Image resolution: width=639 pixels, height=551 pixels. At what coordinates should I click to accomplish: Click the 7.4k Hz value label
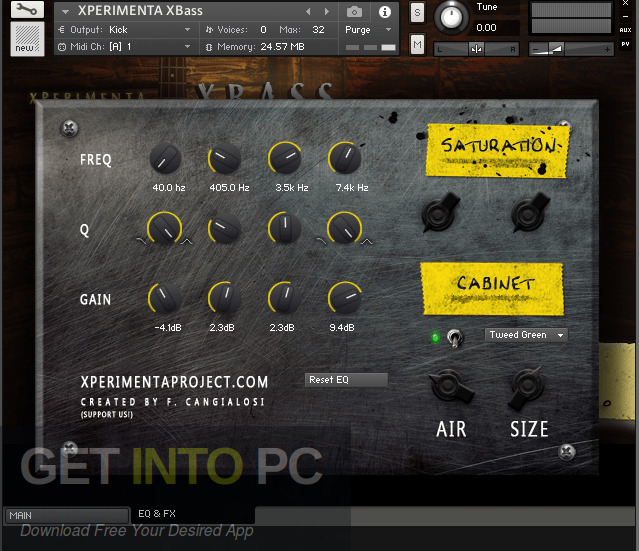pos(352,188)
